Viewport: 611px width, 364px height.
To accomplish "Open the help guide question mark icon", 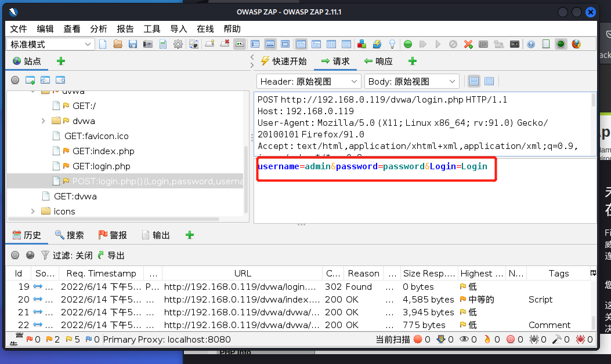I will [x=531, y=45].
